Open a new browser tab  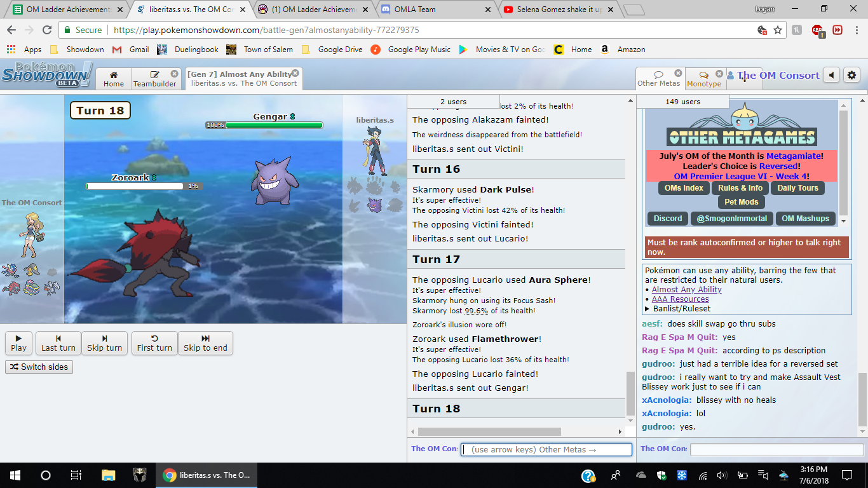point(634,10)
